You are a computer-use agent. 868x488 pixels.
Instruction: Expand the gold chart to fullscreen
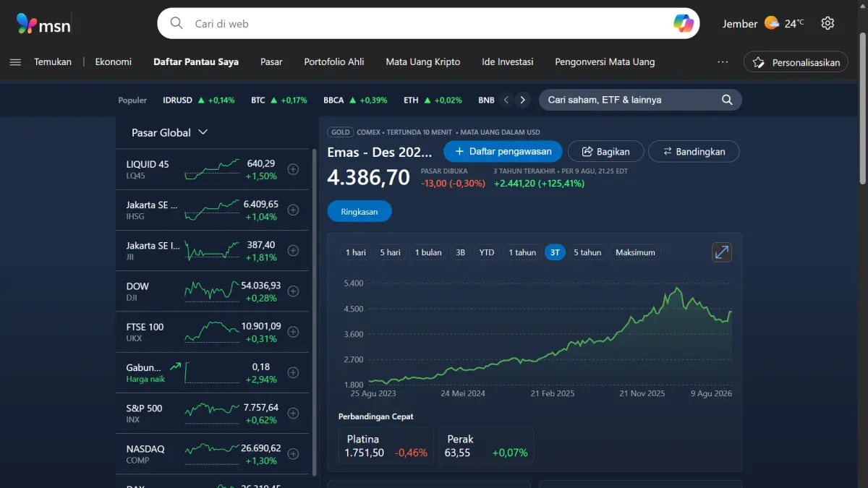(x=722, y=252)
